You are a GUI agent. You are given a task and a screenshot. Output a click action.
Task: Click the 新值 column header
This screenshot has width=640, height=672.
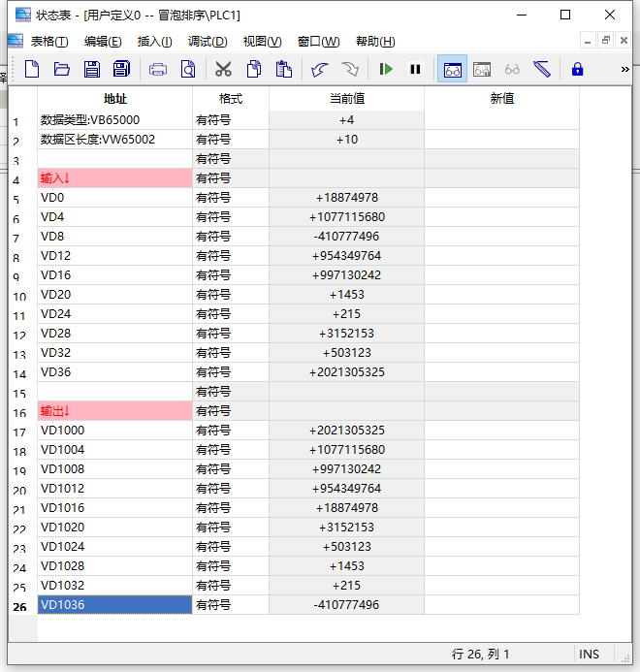click(502, 99)
